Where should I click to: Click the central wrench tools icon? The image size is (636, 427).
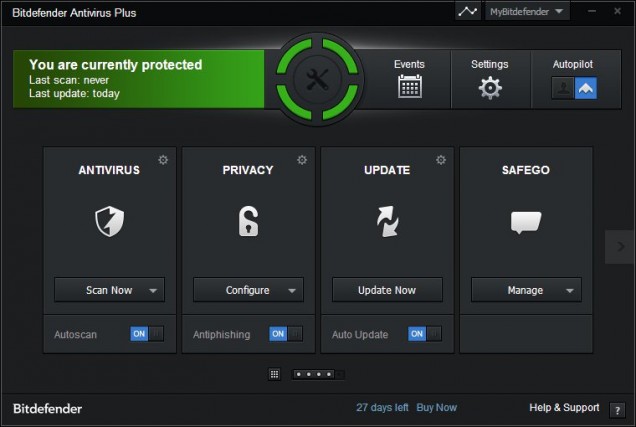point(317,82)
